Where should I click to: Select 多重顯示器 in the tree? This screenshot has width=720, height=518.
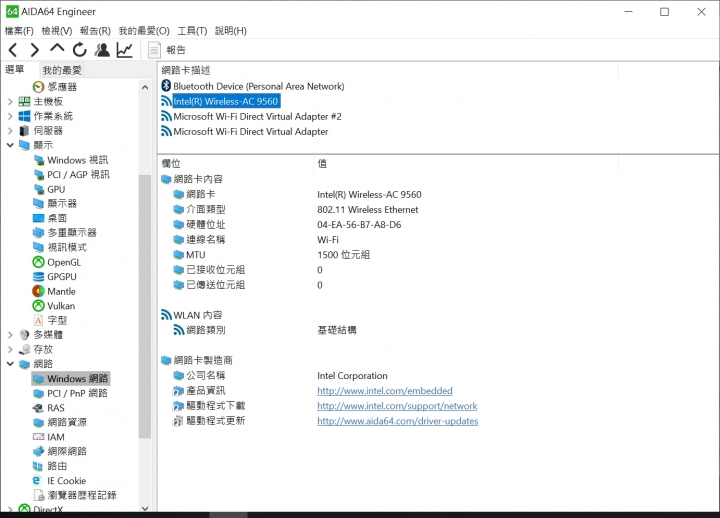(72, 232)
